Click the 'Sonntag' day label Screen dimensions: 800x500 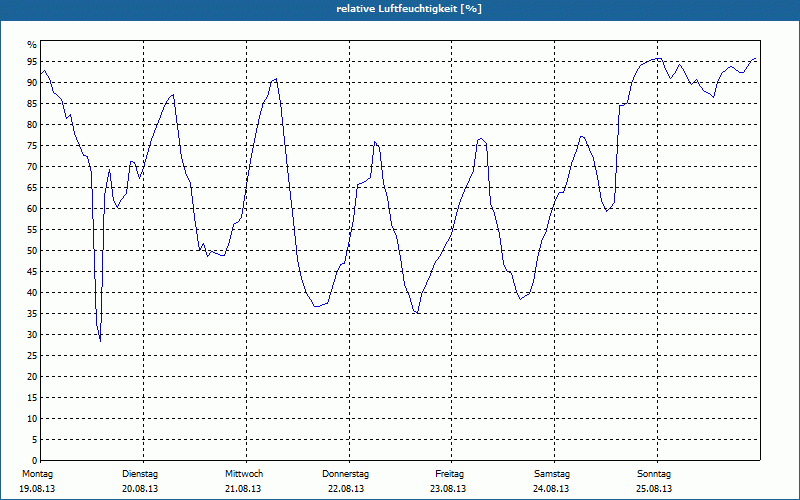tap(654, 474)
